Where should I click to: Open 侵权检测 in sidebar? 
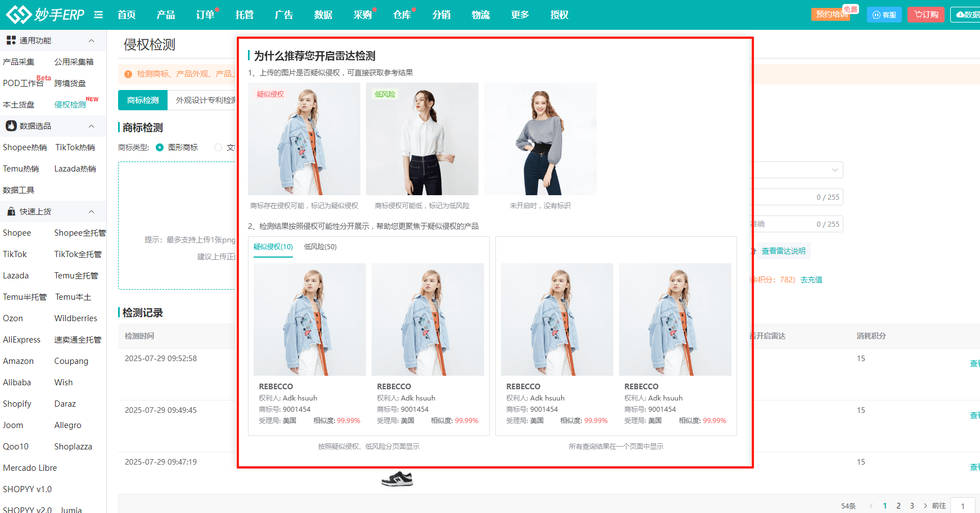[70, 105]
